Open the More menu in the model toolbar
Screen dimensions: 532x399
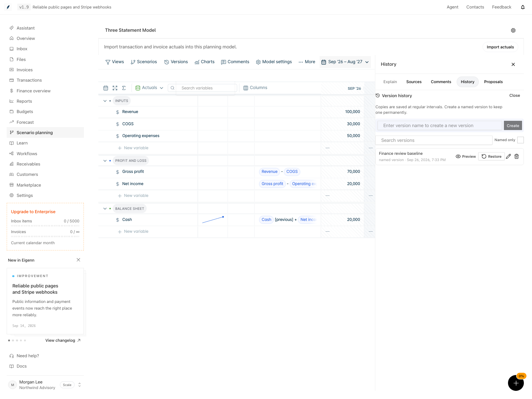(x=307, y=62)
